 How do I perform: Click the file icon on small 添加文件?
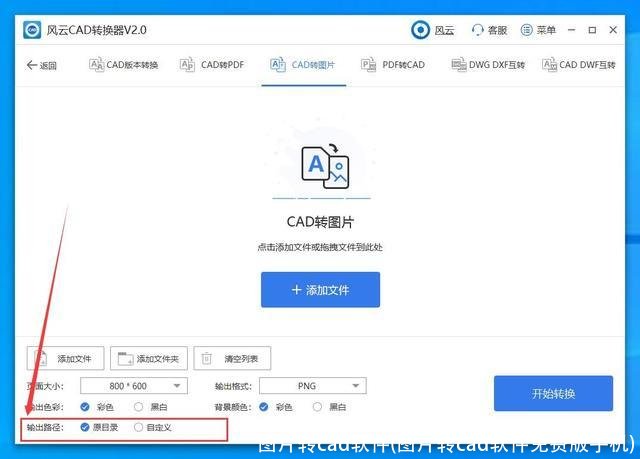click(41, 359)
